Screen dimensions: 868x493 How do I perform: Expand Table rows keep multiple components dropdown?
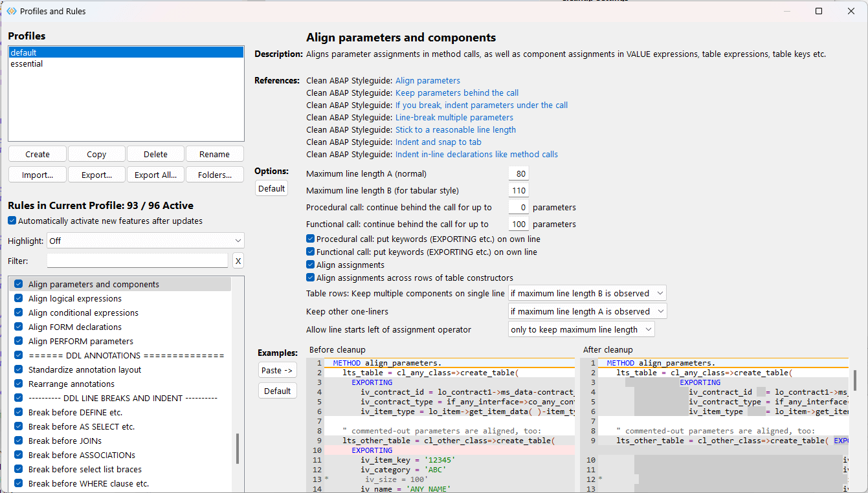586,293
